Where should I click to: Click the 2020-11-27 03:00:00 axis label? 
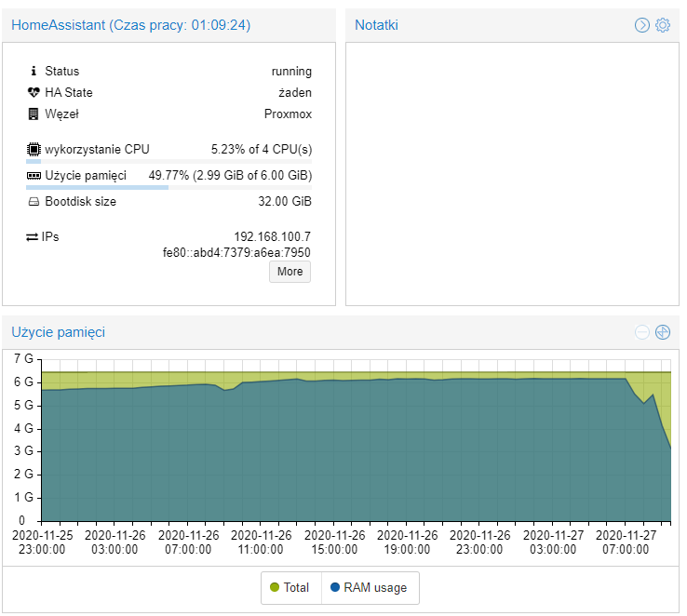(x=553, y=542)
